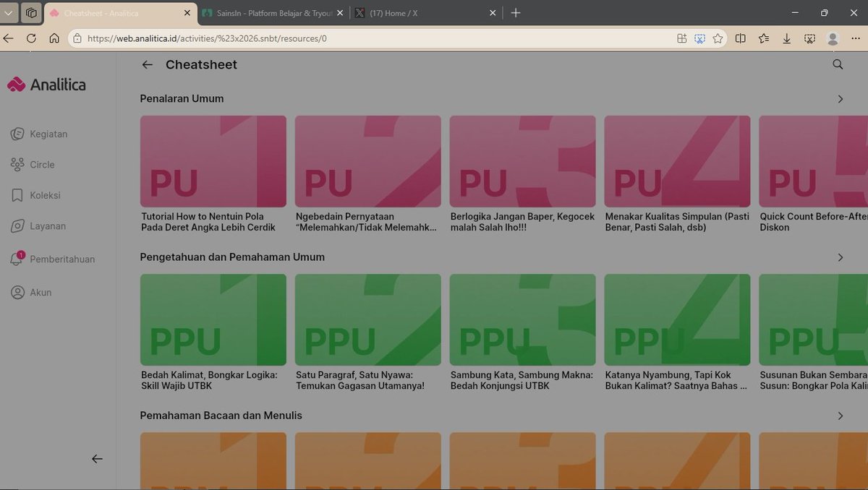Open the favorites list
This screenshot has height=490, width=868.
pos(764,38)
